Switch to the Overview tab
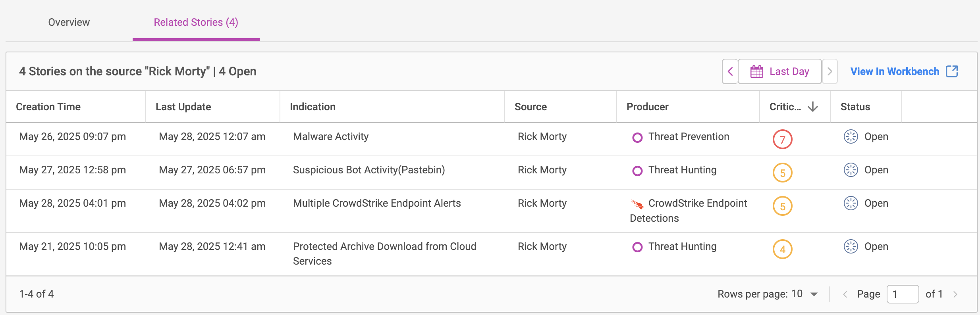This screenshot has width=980, height=315. [x=69, y=22]
